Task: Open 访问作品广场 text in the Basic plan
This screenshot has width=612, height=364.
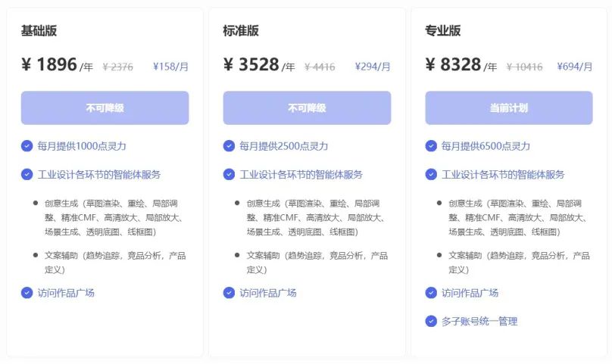Action: tap(66, 293)
